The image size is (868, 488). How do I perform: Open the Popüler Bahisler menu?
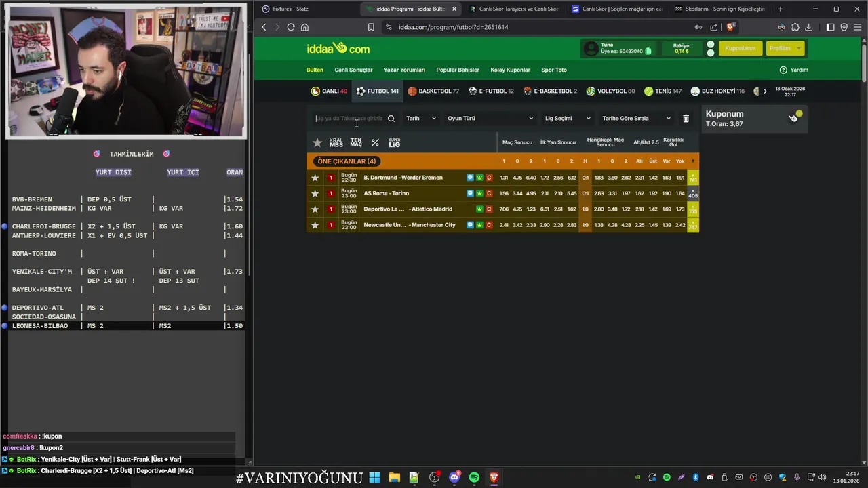458,70
